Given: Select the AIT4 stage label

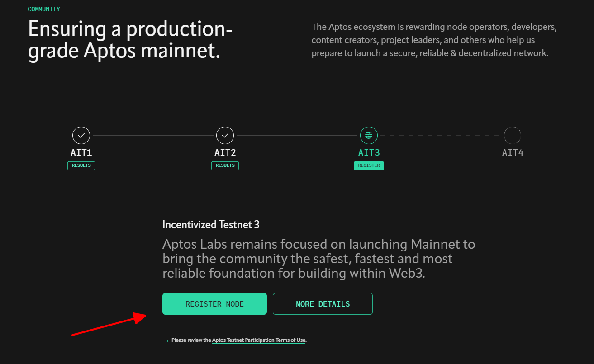Looking at the screenshot, I should [513, 152].
